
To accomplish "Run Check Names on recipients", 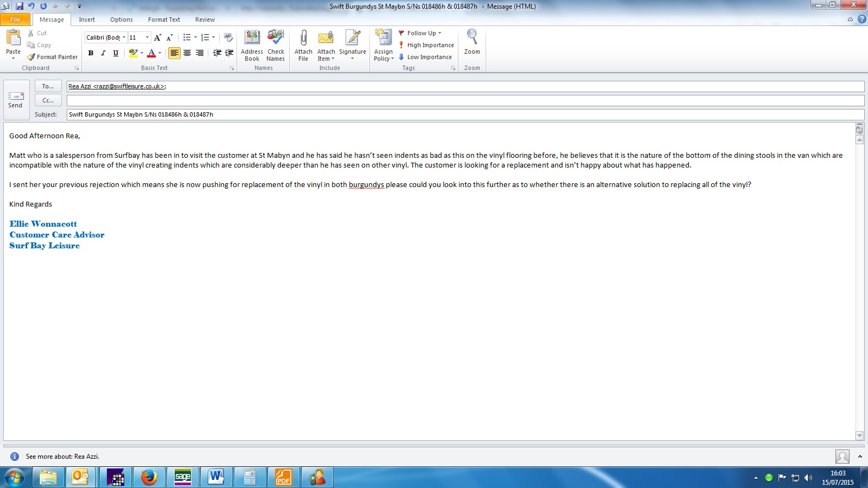I will tap(276, 46).
